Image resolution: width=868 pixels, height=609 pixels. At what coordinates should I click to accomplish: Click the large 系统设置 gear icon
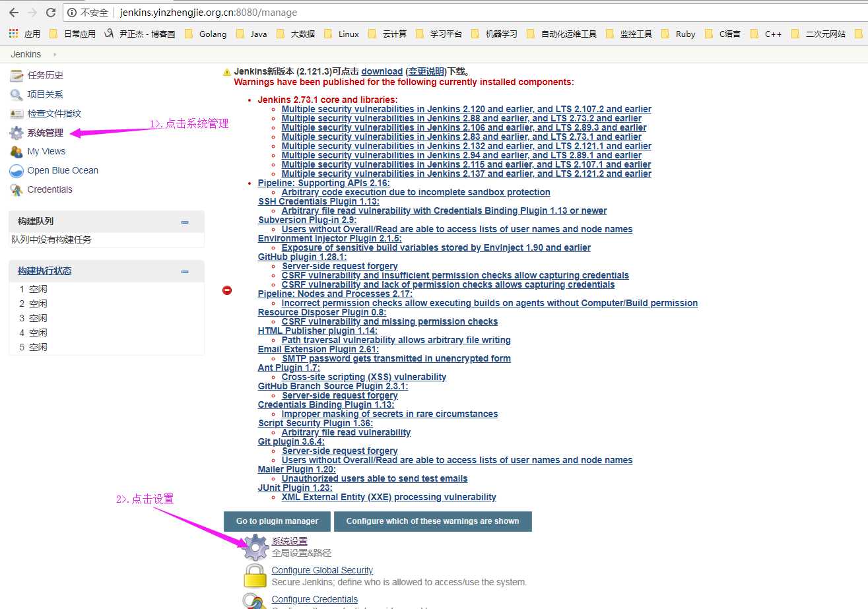[255, 548]
